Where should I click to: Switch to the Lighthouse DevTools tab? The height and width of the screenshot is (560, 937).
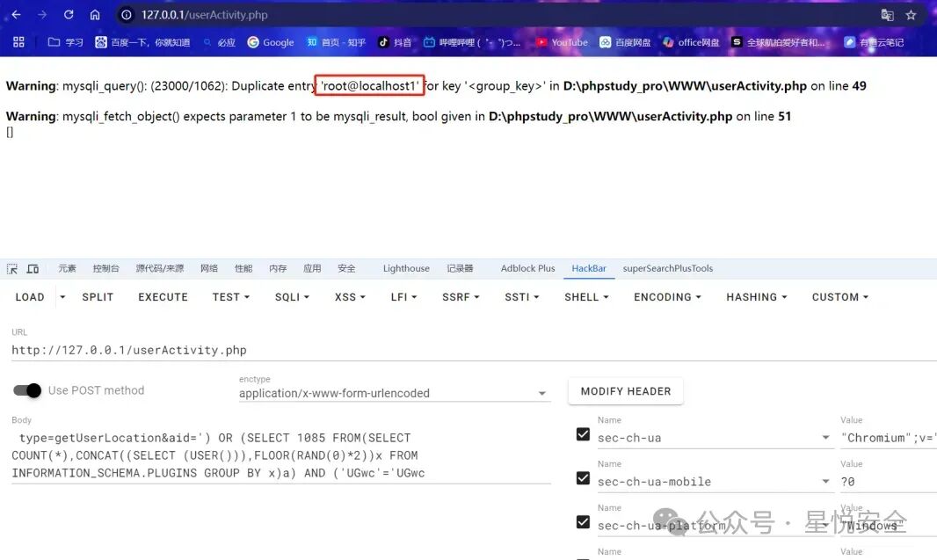pos(406,268)
